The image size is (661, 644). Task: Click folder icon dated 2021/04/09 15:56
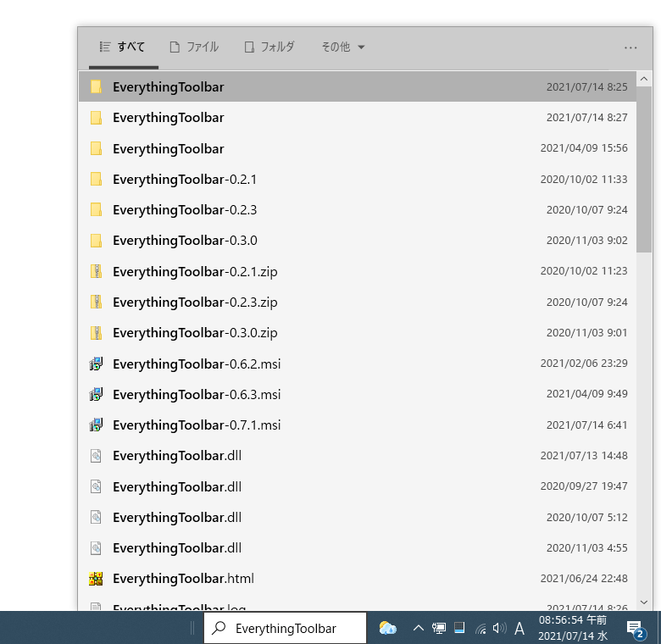click(x=96, y=148)
